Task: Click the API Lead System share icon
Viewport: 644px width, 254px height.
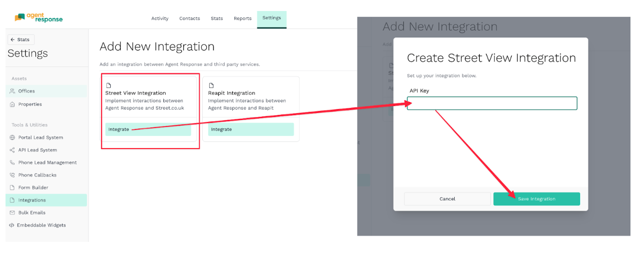Action: tap(13, 150)
